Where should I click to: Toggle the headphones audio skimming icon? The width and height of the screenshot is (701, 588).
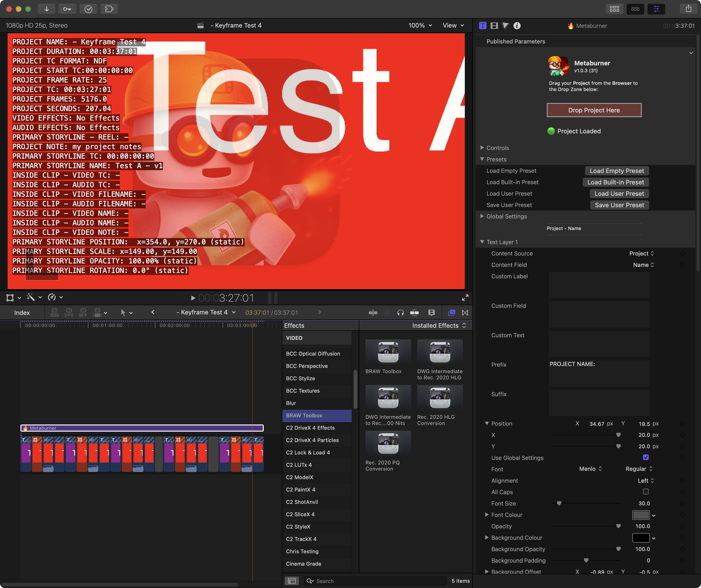400,313
